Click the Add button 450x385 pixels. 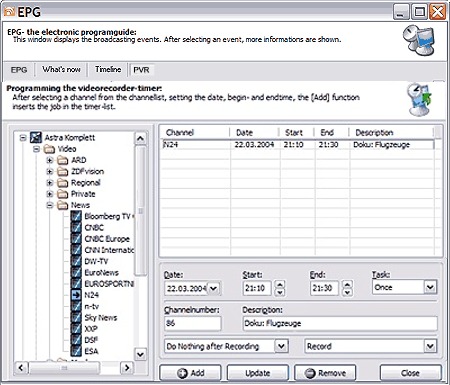190,373
